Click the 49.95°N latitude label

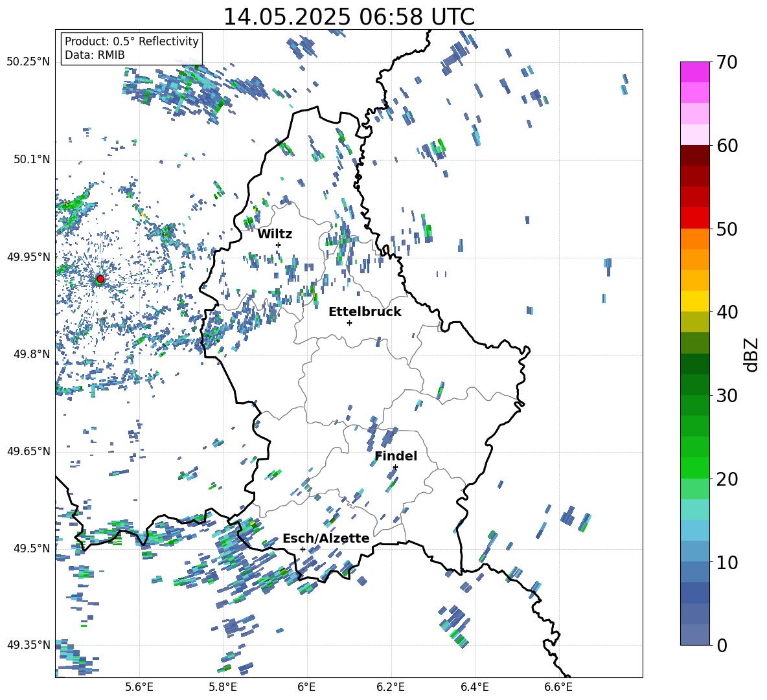click(29, 256)
